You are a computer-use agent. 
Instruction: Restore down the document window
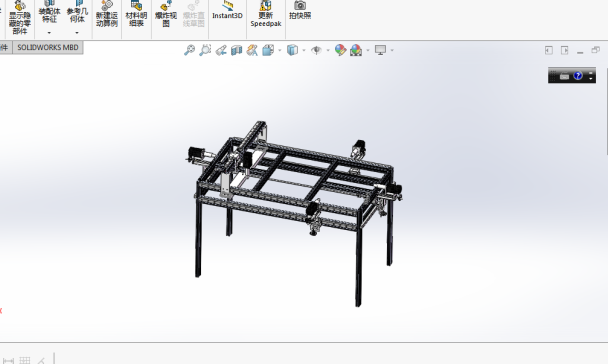tap(596, 50)
